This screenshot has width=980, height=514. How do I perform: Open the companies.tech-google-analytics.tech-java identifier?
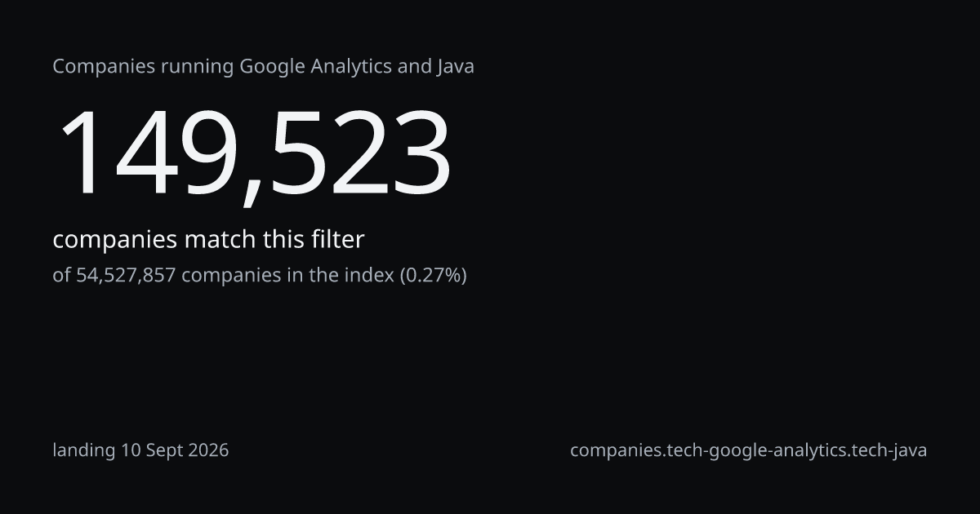[748, 450]
